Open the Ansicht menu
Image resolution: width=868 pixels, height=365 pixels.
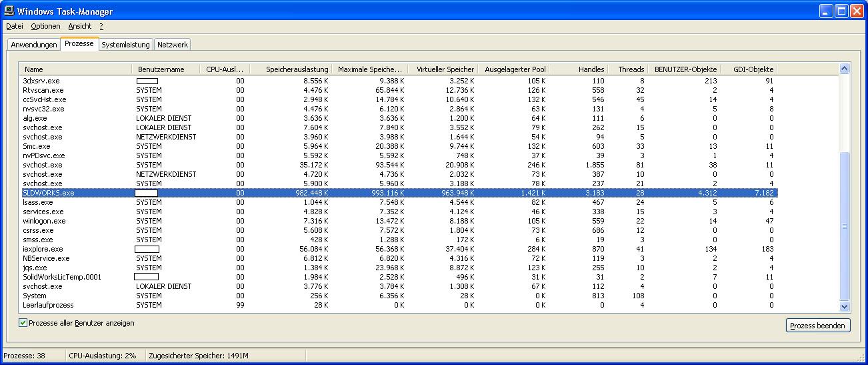[80, 26]
